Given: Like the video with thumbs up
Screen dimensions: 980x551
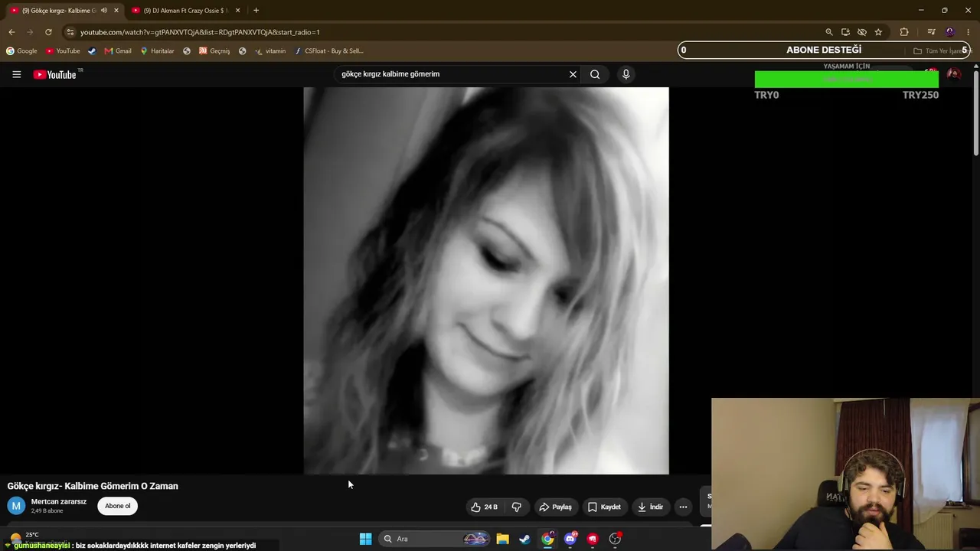Looking at the screenshot, I should tap(484, 507).
